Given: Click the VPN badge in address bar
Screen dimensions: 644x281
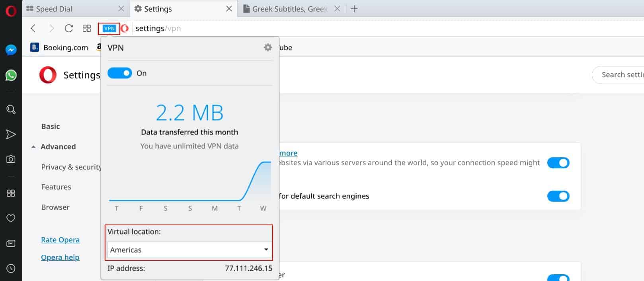Looking at the screenshot, I should click(x=109, y=28).
